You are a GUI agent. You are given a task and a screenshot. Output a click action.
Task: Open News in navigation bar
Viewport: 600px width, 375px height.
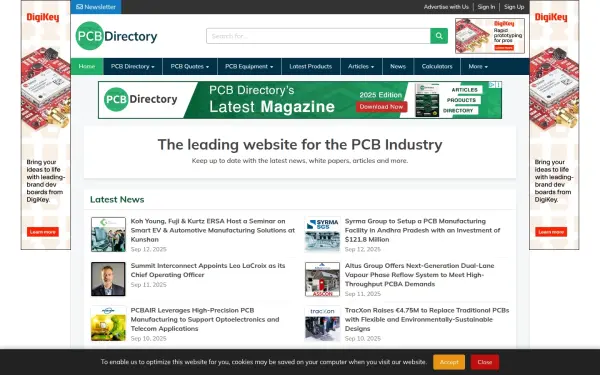398,67
